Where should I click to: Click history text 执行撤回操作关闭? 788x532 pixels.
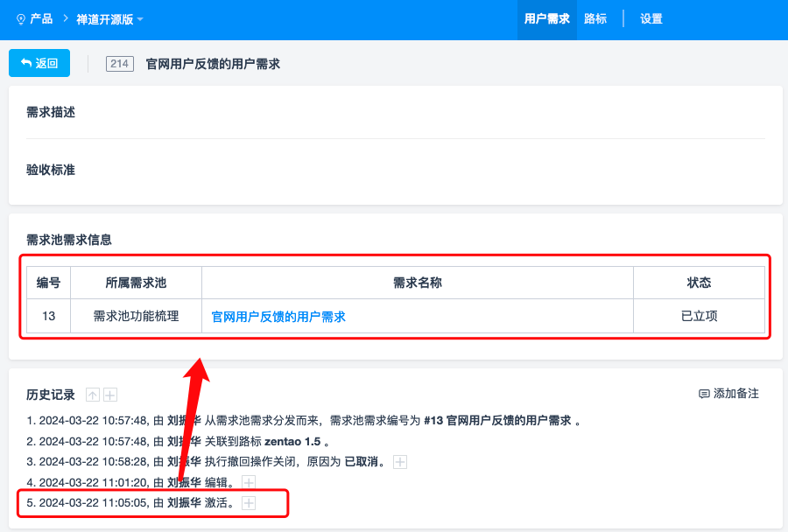pyautogui.click(x=250, y=462)
